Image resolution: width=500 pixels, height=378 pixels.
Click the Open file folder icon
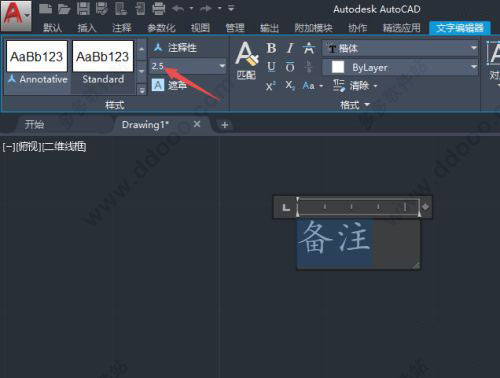(64, 9)
